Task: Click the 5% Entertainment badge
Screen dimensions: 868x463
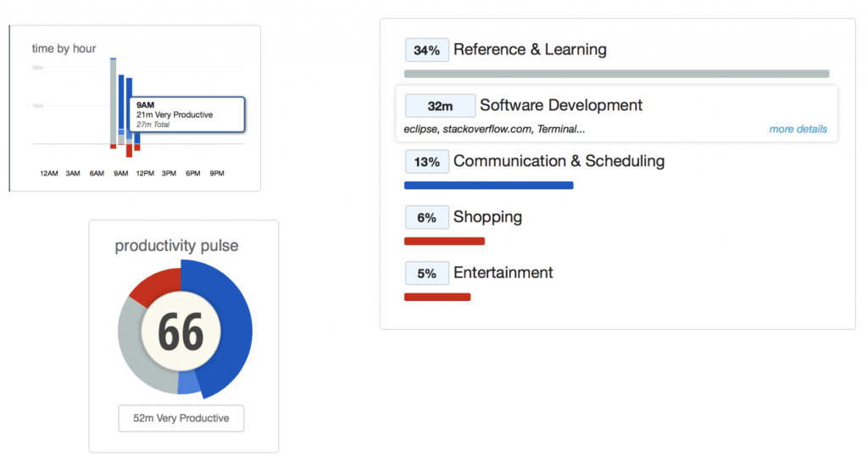Action: tap(427, 274)
